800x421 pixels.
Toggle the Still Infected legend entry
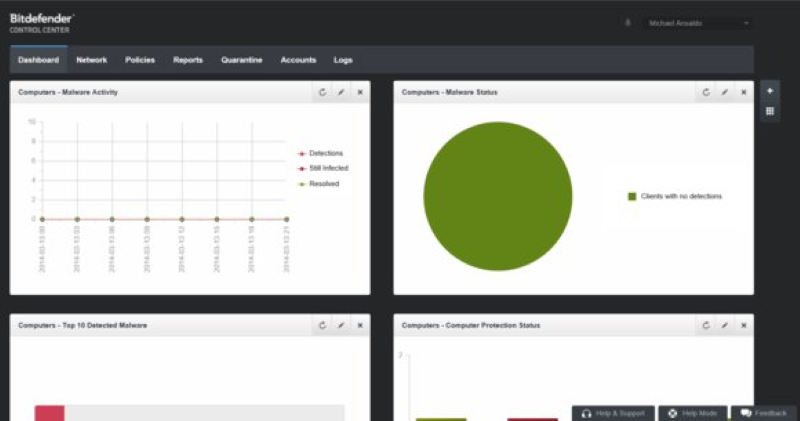click(x=323, y=168)
